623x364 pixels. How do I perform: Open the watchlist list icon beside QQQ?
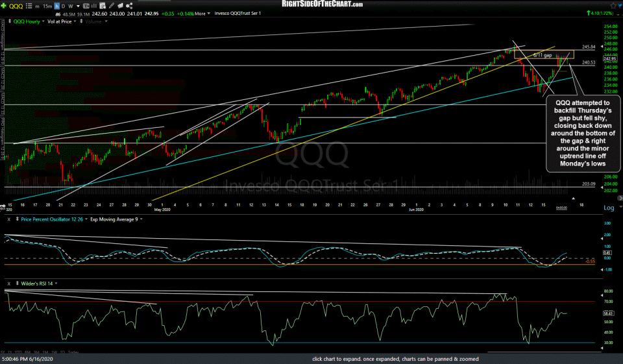(29, 6)
